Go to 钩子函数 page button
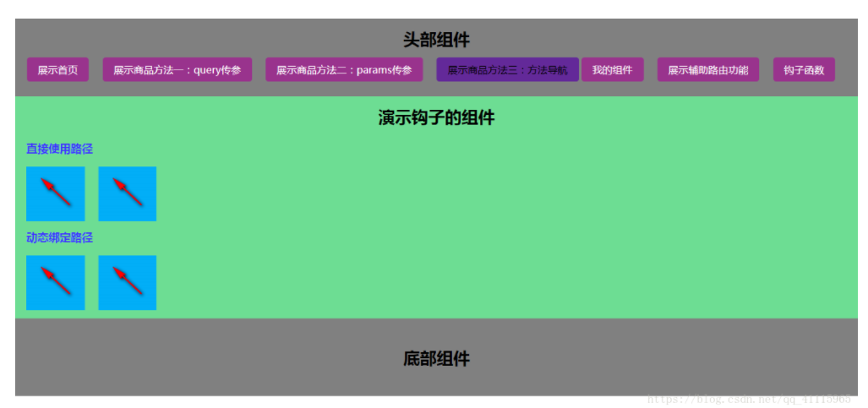This screenshot has width=868, height=408. point(804,70)
